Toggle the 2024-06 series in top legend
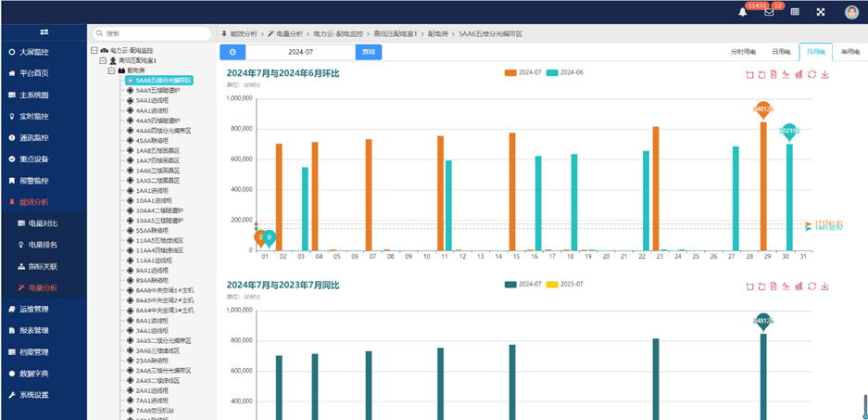Screen dimensions: 868x420 click(x=565, y=72)
